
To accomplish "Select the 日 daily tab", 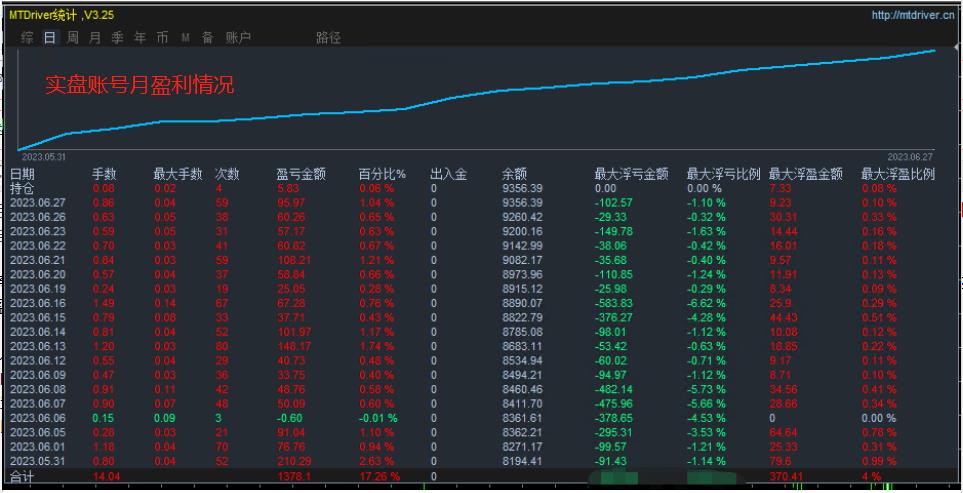I will point(50,38).
